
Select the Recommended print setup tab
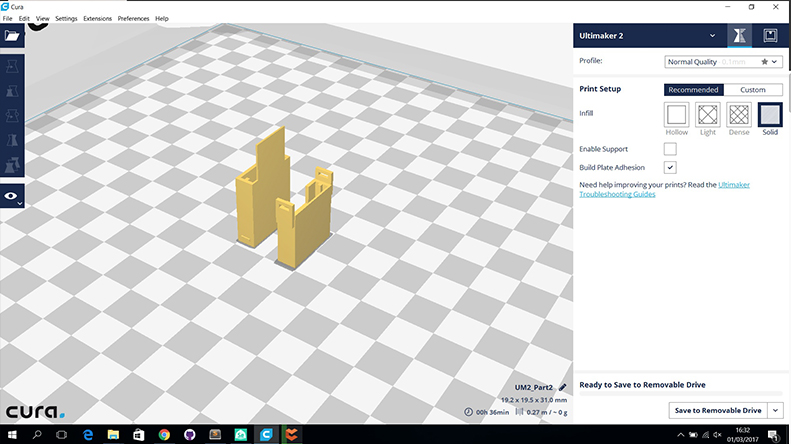[693, 90]
